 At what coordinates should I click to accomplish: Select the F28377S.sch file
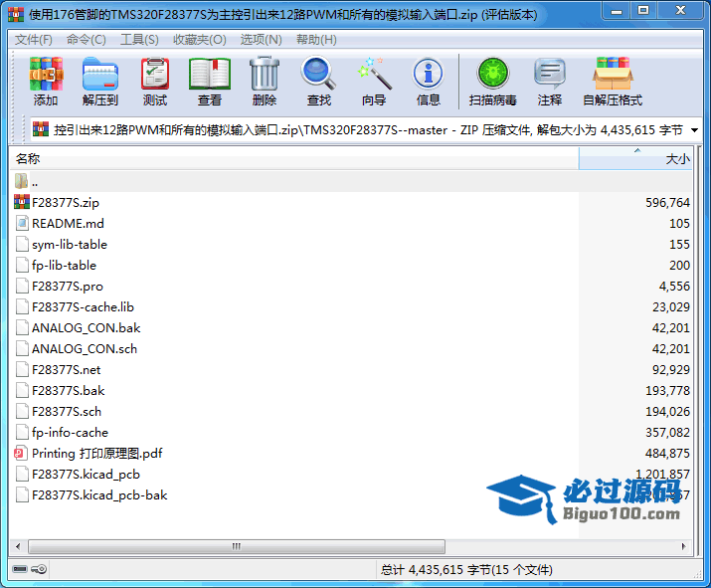tap(67, 412)
